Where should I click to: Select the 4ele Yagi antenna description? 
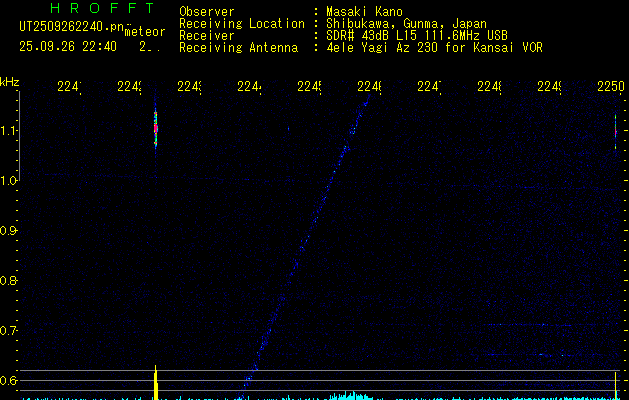pos(434,47)
